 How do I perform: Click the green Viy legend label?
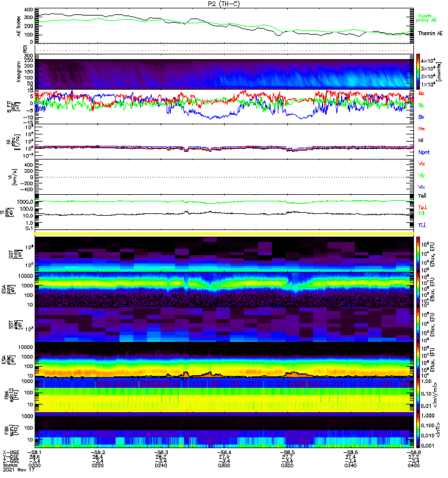click(x=422, y=176)
